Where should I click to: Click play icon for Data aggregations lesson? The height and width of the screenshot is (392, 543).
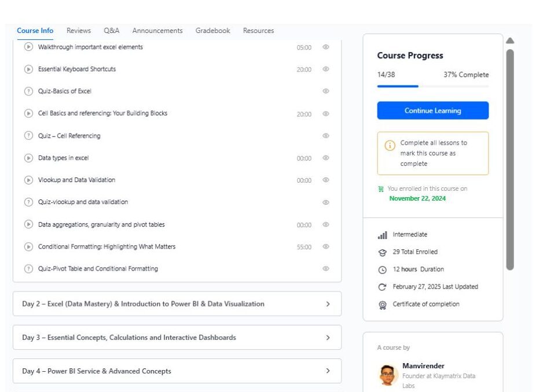tap(28, 224)
